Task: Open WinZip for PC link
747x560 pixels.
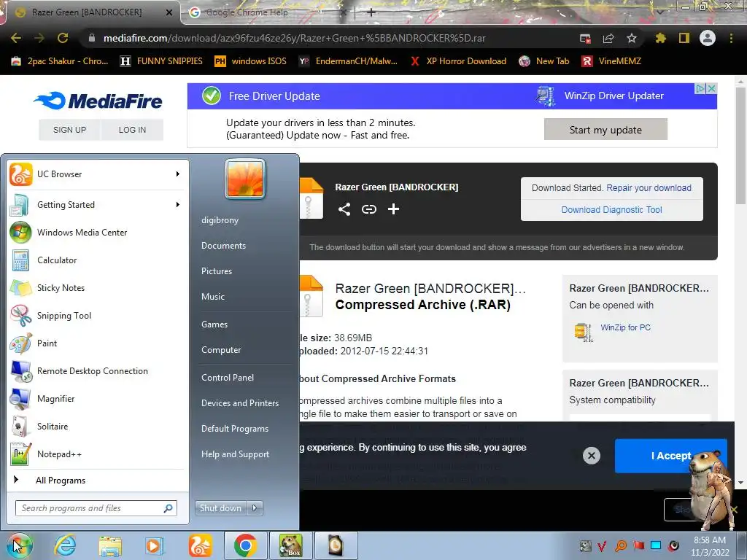Action: [625, 327]
